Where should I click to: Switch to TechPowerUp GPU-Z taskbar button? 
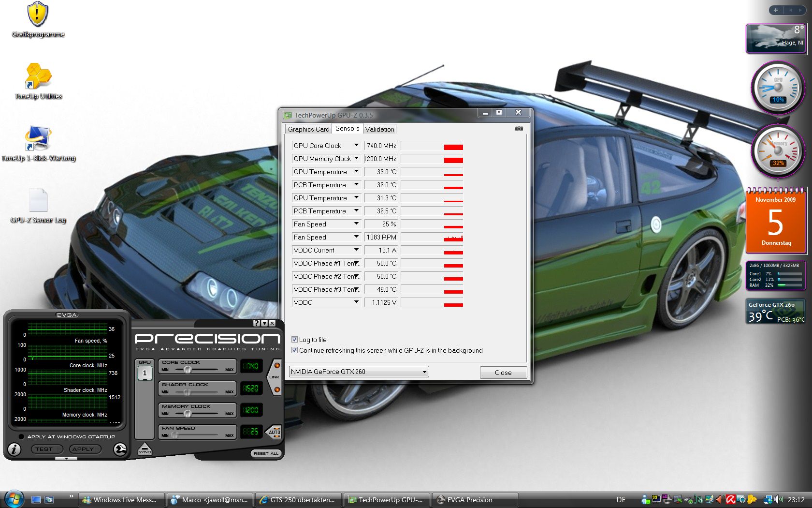387,500
